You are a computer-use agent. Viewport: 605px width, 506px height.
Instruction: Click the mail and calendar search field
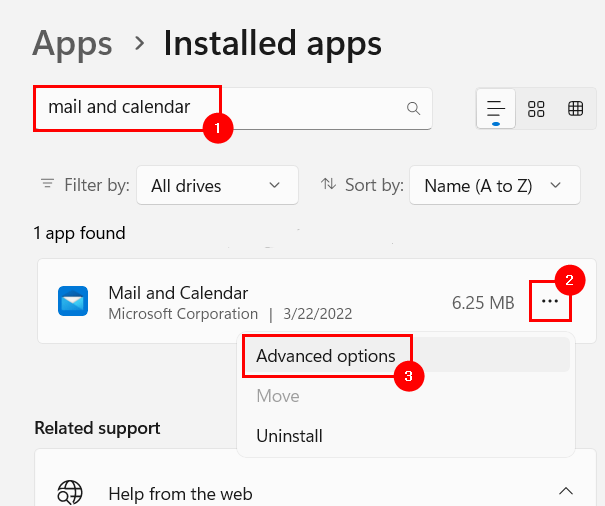click(x=233, y=108)
